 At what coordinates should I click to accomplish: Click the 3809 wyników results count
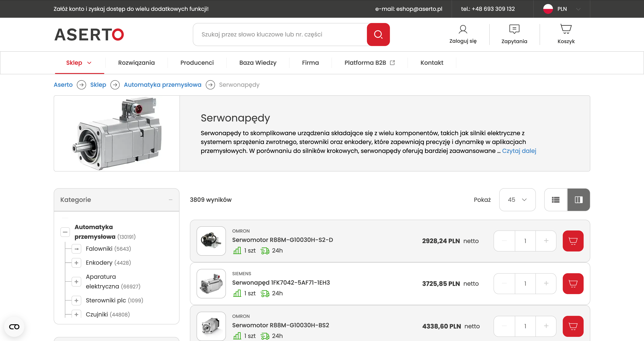click(211, 200)
